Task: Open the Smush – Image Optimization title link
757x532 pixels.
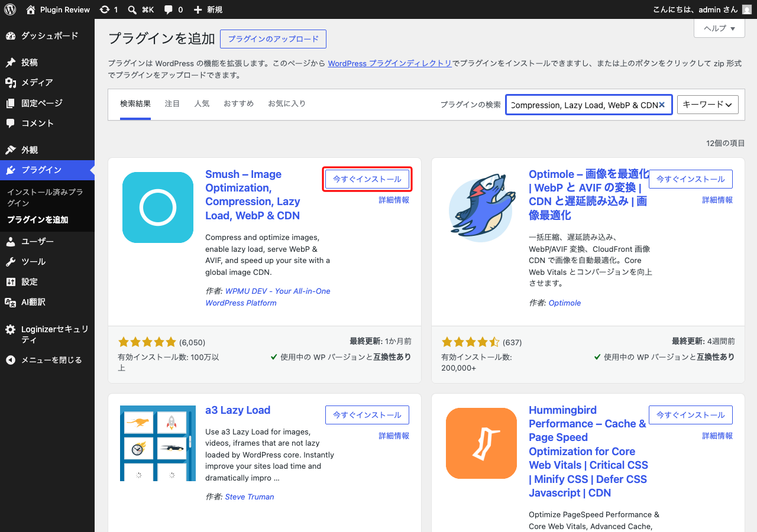Action: coord(253,195)
